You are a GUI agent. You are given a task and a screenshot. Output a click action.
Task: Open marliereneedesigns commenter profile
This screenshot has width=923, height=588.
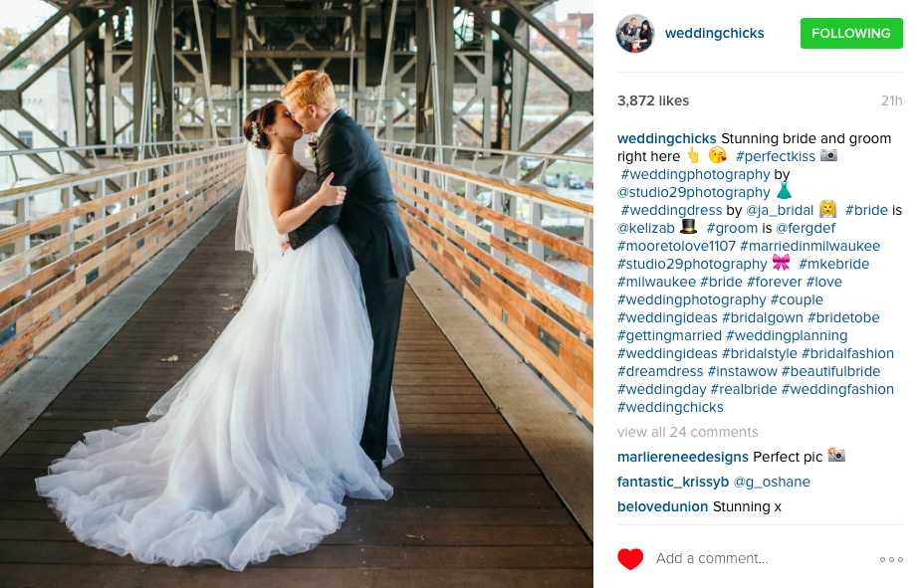682,457
